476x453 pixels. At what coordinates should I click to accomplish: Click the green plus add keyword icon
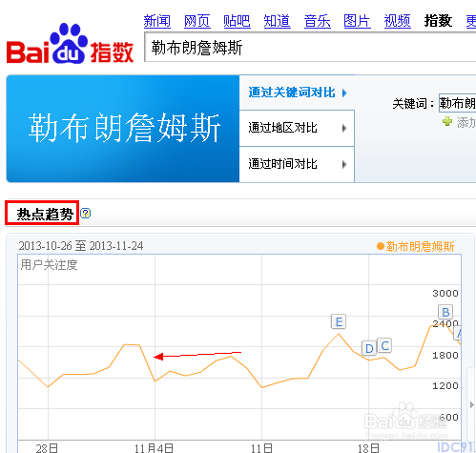pos(447,121)
